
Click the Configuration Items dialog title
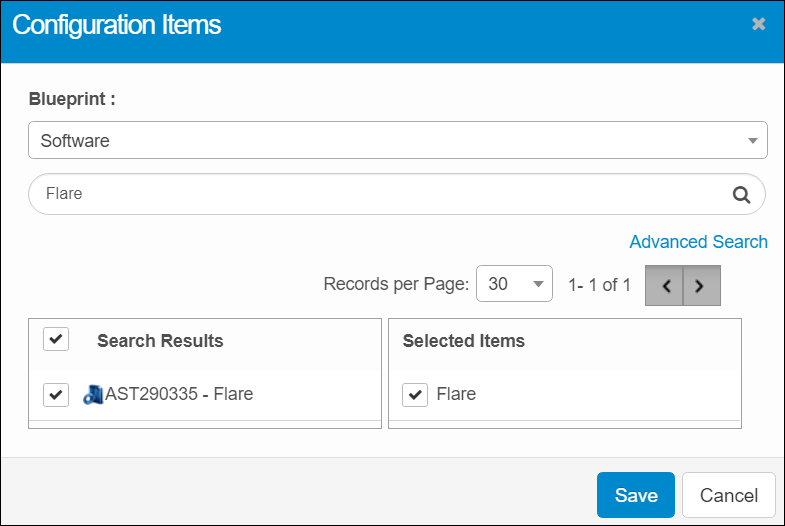(117, 25)
